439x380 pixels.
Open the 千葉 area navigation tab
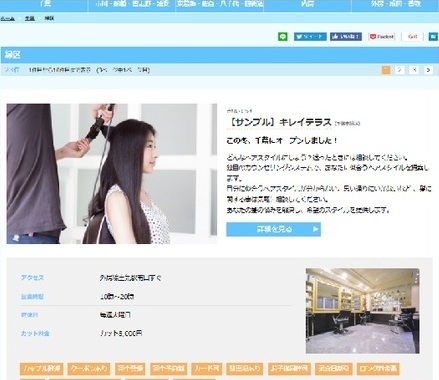[x=44, y=5]
